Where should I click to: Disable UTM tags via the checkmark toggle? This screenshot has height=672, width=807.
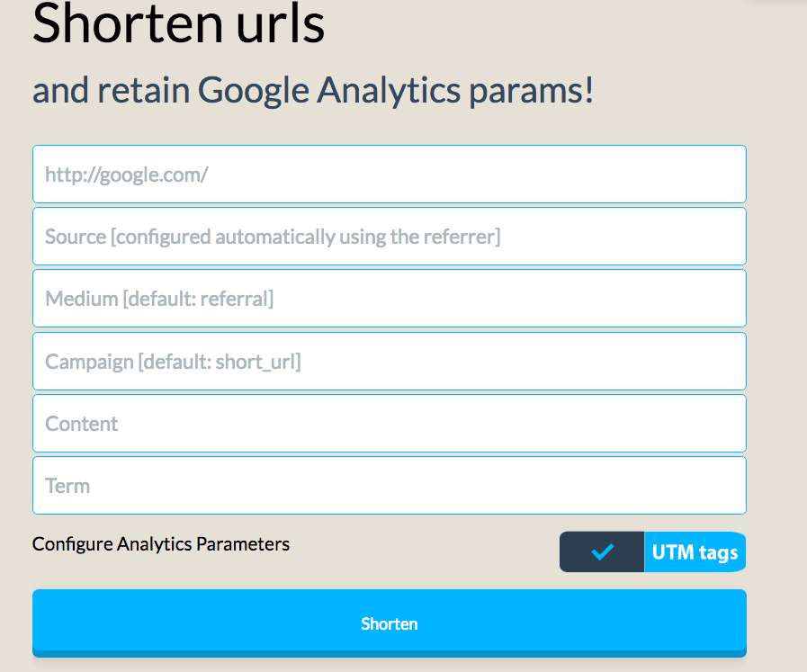coord(601,551)
